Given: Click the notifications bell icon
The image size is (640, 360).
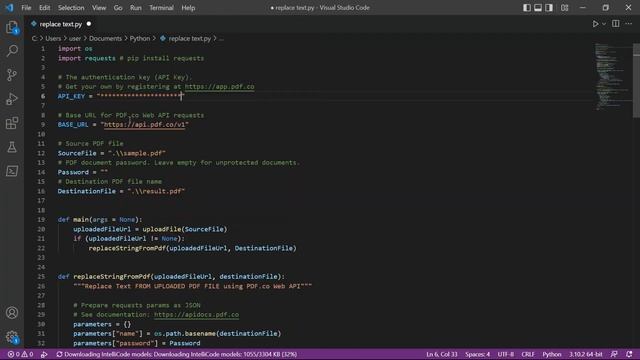Looking at the screenshot, I should pos(629,354).
